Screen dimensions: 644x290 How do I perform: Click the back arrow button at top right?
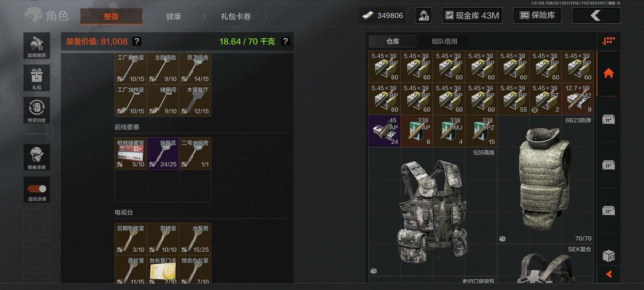tap(596, 16)
